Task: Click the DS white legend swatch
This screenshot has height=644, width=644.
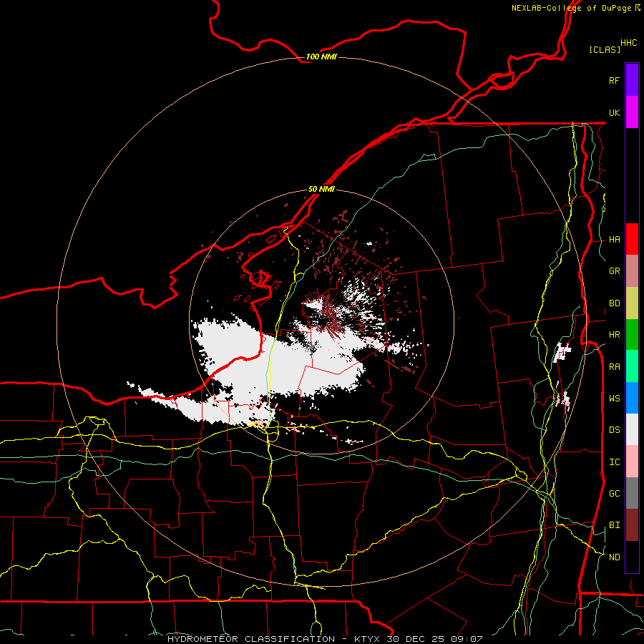Action: pyautogui.click(x=632, y=429)
